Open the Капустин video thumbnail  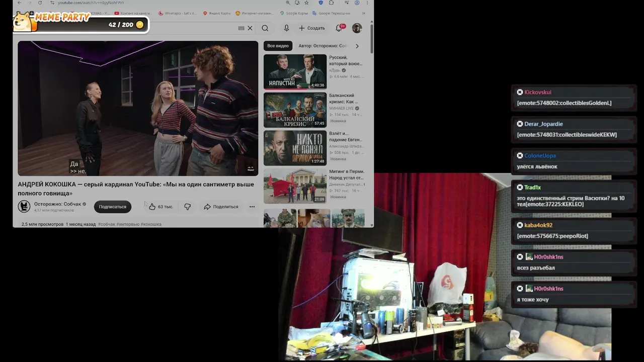tap(295, 72)
